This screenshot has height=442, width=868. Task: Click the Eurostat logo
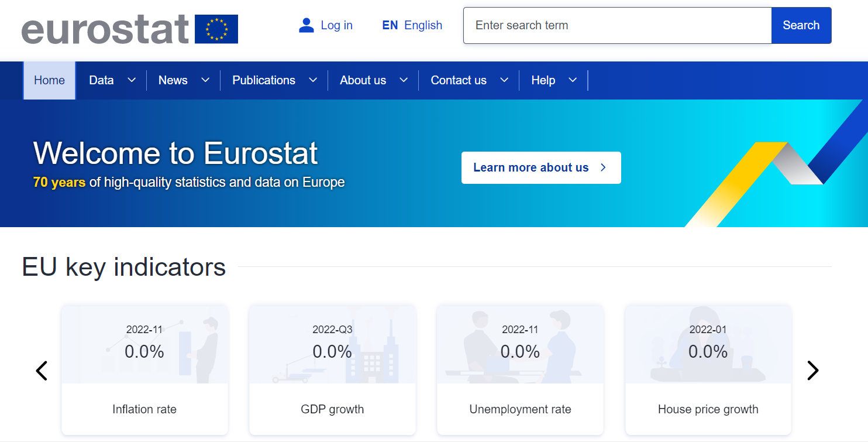tap(105, 29)
